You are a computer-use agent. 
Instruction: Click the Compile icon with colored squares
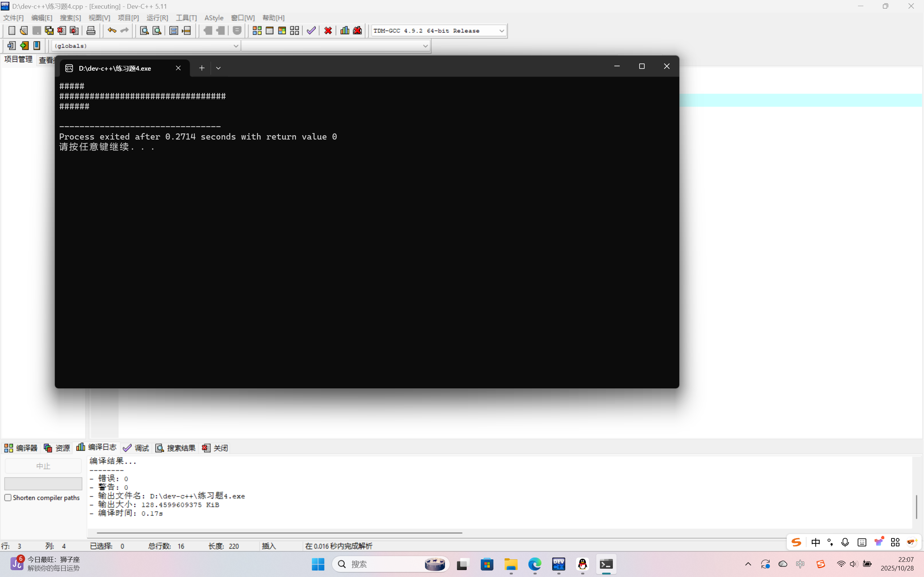tap(257, 31)
